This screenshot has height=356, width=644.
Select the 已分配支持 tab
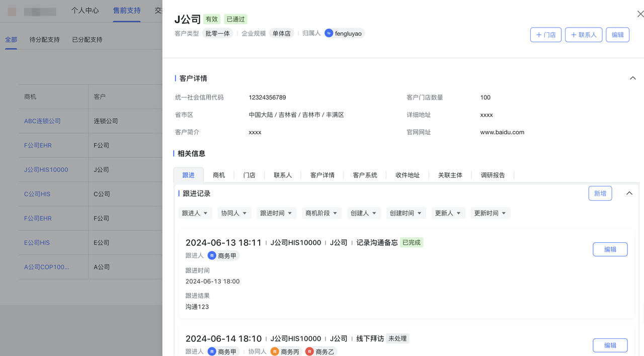click(87, 39)
